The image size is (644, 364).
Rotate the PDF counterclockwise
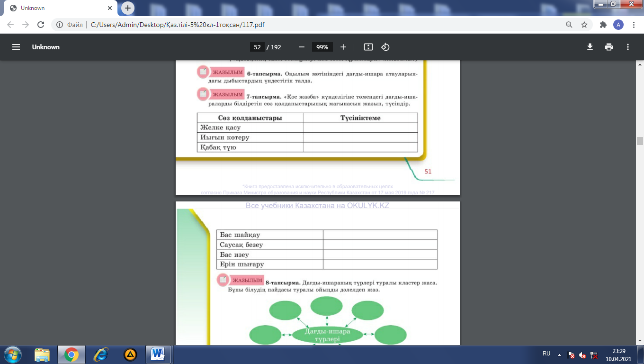pyautogui.click(x=385, y=47)
